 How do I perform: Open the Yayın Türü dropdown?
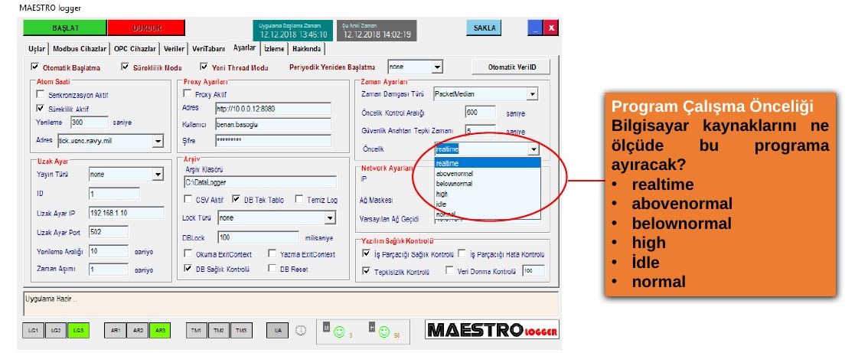coord(158,175)
